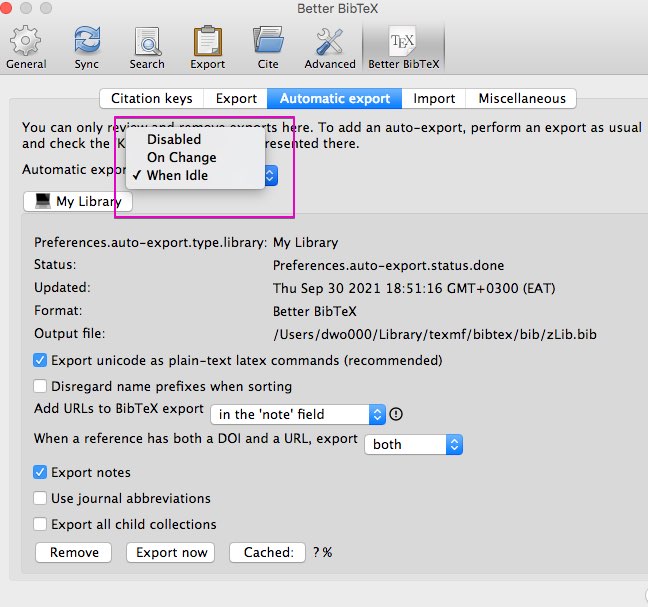The height and width of the screenshot is (607, 648).
Task: Open the Search preferences pane
Action: pyautogui.click(x=147, y=48)
